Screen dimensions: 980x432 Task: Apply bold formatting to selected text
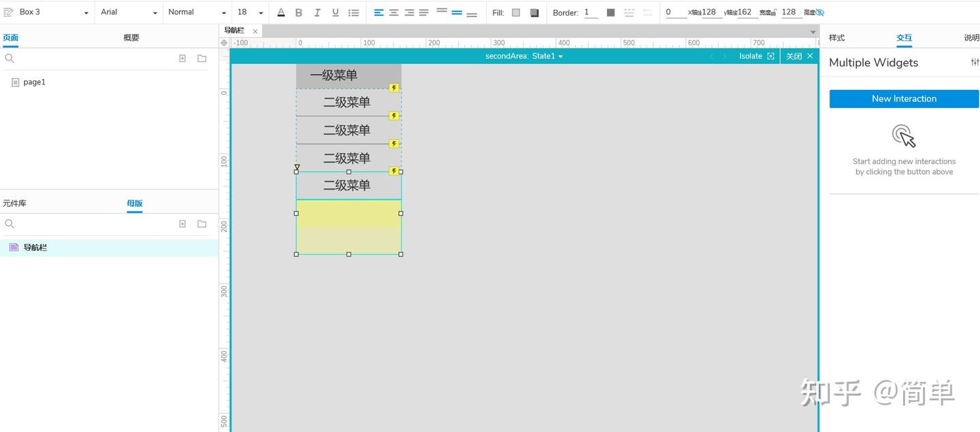298,12
